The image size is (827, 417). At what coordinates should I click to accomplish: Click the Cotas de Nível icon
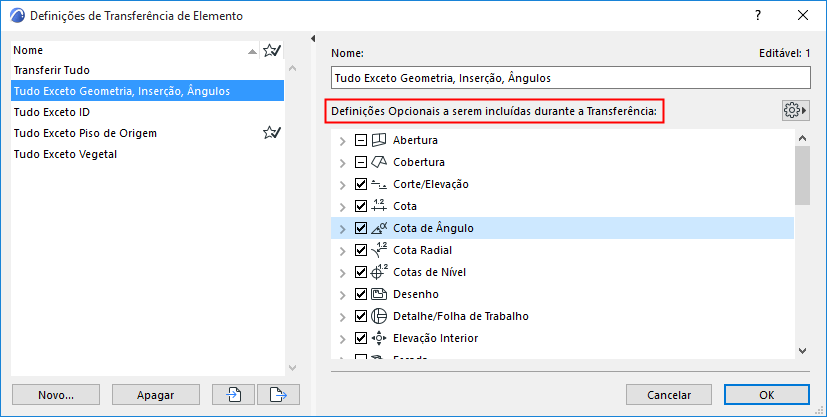click(x=379, y=272)
